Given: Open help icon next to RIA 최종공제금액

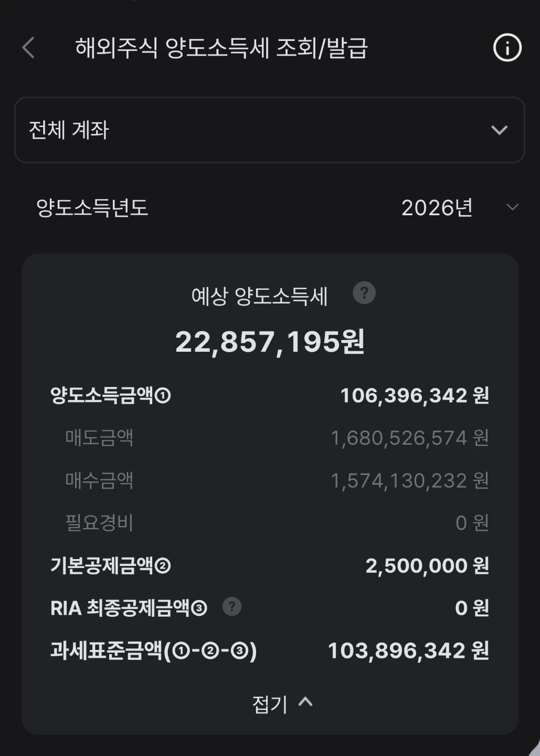Looking at the screenshot, I should (232, 607).
